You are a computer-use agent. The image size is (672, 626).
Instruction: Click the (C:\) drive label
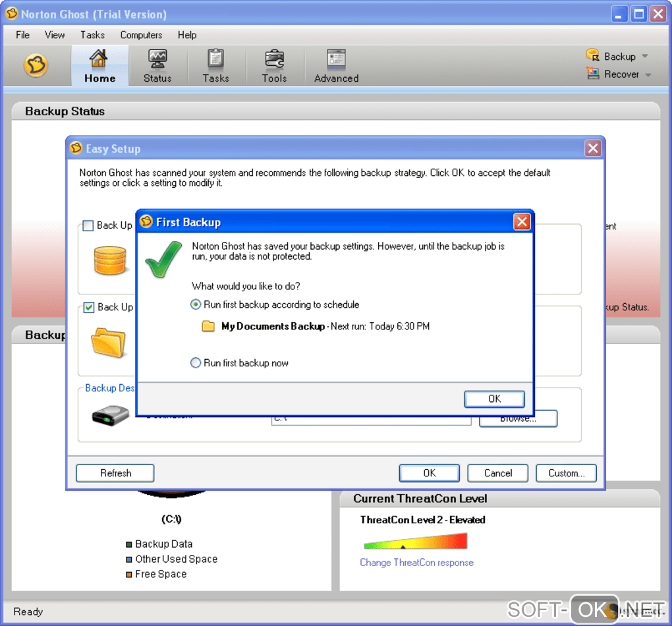click(171, 519)
